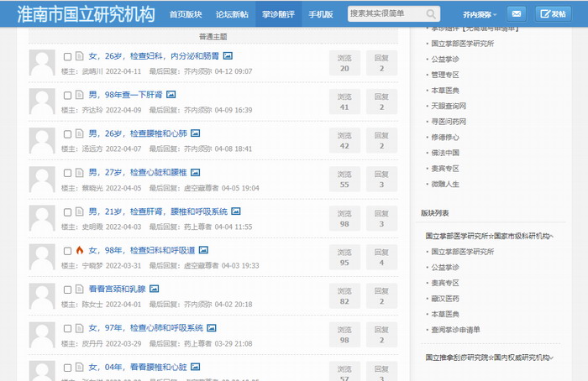Tick checkbox for 女,97年,检查心肺 post
The height and width of the screenshot is (381, 588).
pyautogui.click(x=67, y=329)
